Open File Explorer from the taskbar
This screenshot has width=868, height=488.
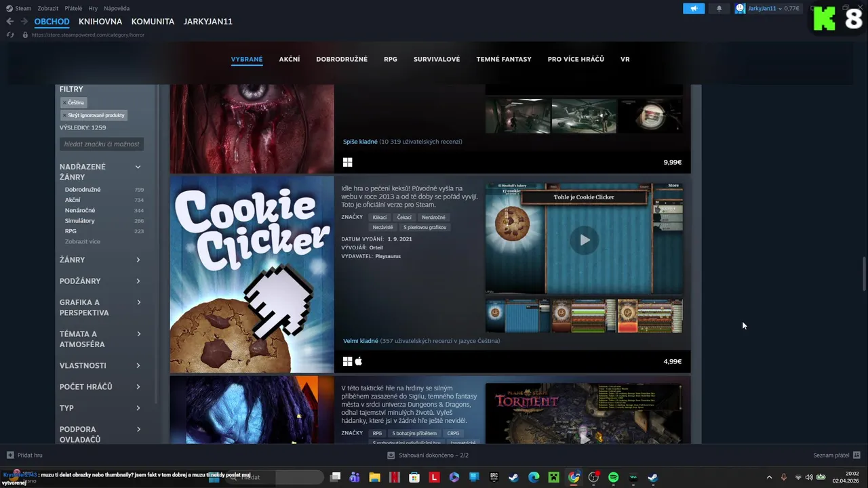pyautogui.click(x=374, y=477)
